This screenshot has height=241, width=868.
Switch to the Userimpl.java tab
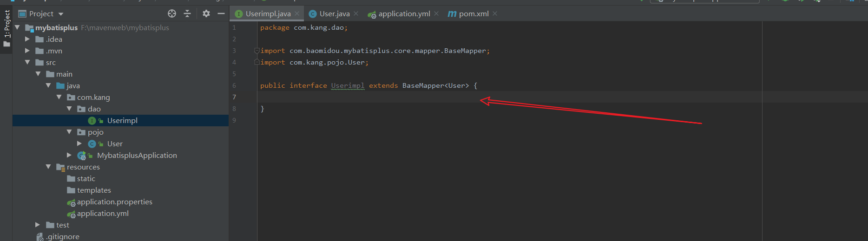[268, 13]
